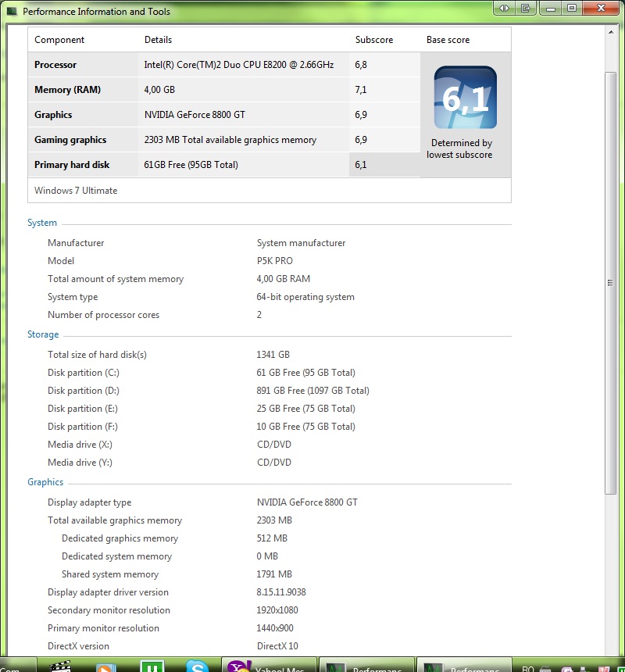Click the double-arrow title bar button
The image size is (625, 672).
tap(504, 8)
